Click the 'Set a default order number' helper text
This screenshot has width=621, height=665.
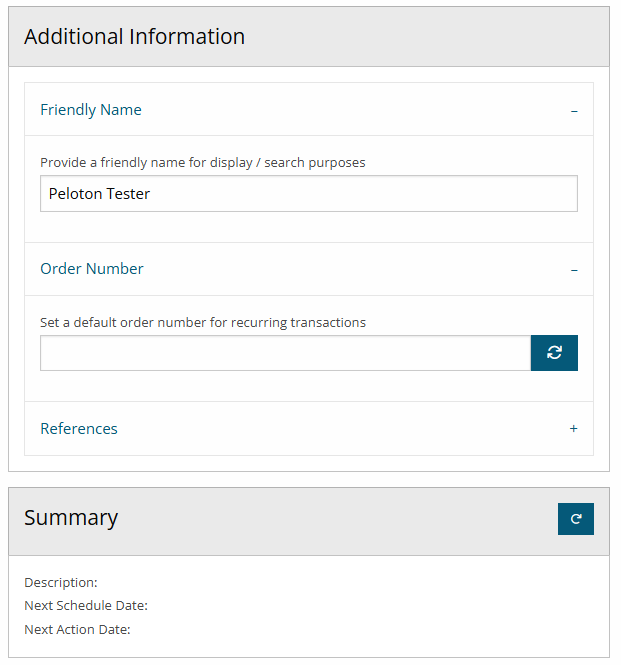click(x=202, y=322)
